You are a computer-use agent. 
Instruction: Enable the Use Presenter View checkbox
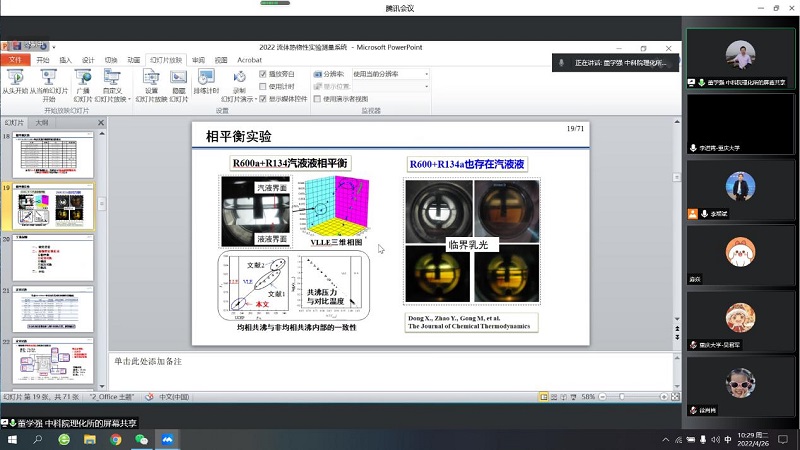[317, 98]
